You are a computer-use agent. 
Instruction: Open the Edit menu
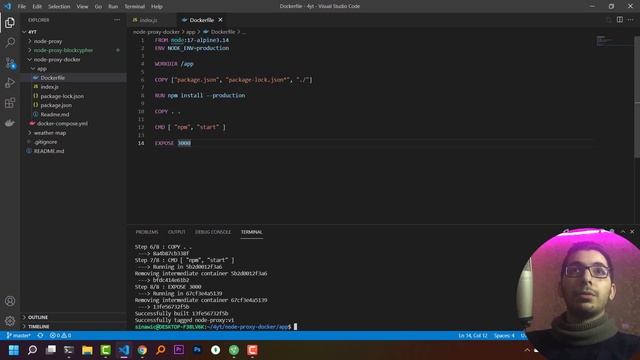(37, 7)
